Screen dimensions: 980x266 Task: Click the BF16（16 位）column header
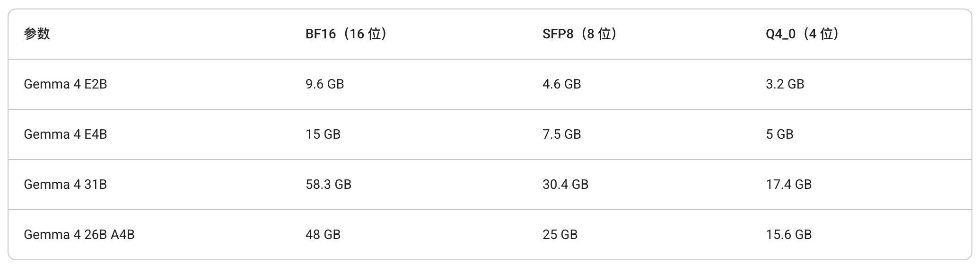[346, 34]
